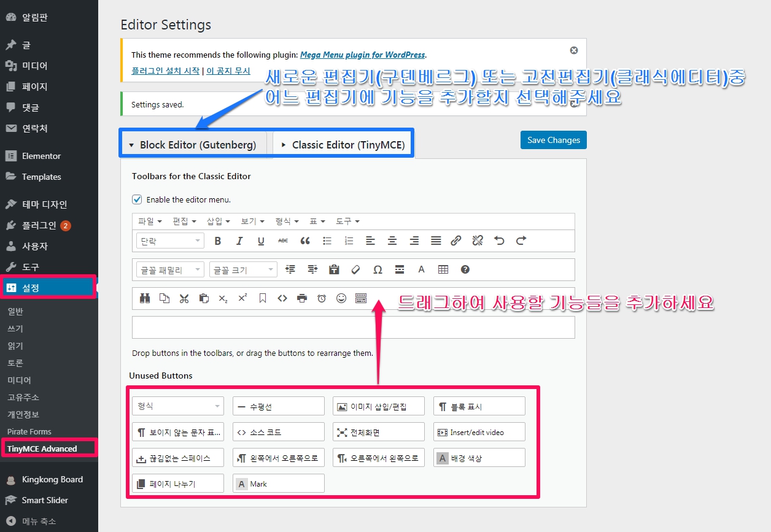Viewport: 771px width, 532px height.
Task: Open the 단락 paragraph format dropdown
Action: coord(169,241)
